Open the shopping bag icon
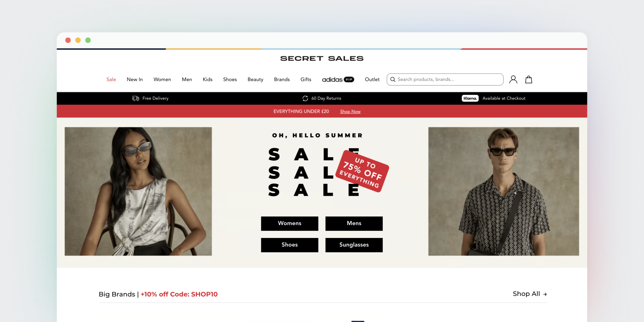This screenshot has height=322, width=644. point(528,79)
